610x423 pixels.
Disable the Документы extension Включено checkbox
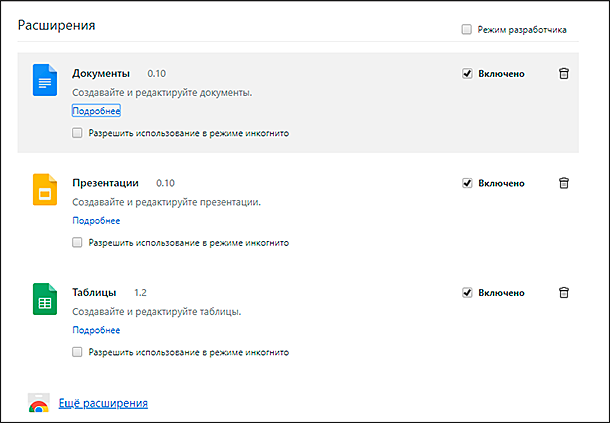pos(467,74)
